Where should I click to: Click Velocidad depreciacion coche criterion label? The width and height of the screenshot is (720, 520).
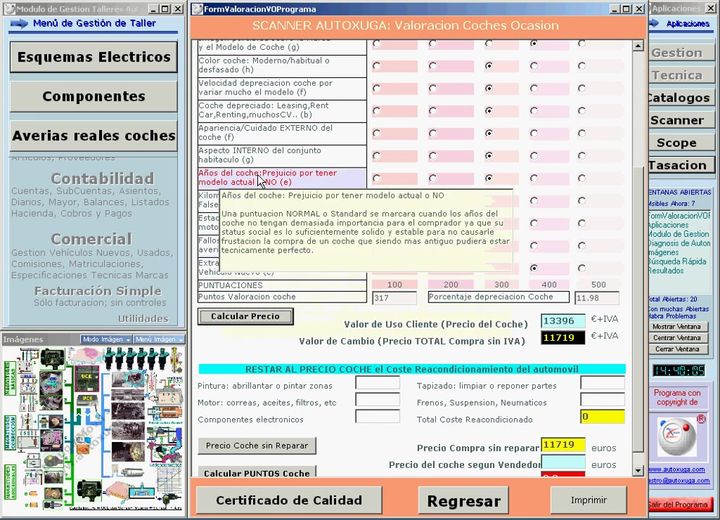[282, 88]
